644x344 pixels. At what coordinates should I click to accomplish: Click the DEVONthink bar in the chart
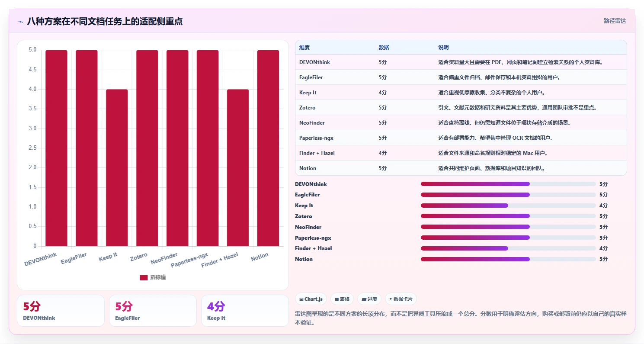[56, 148]
